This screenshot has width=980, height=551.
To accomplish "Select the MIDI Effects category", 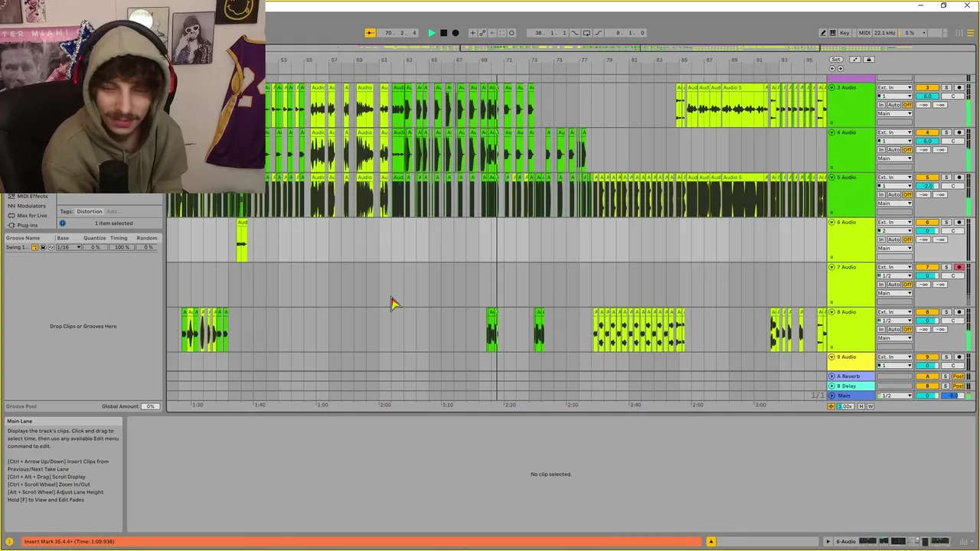I will 32,196.
